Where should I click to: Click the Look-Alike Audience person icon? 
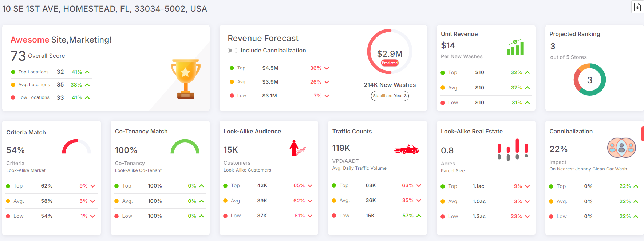coord(297,148)
